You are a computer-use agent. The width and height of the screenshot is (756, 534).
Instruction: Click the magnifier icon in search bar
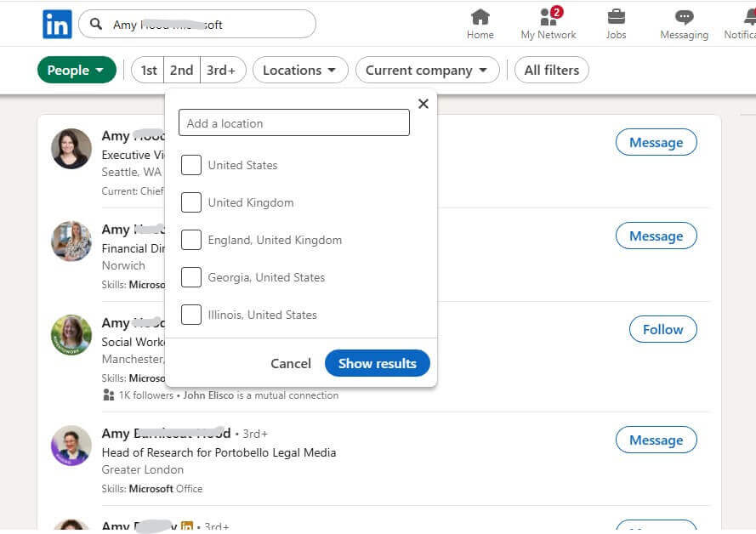(96, 24)
